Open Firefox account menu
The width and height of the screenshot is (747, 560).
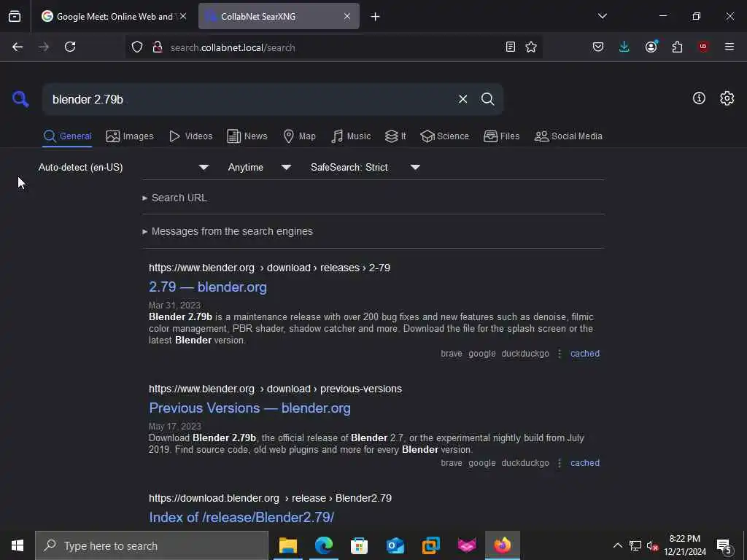[x=651, y=47]
